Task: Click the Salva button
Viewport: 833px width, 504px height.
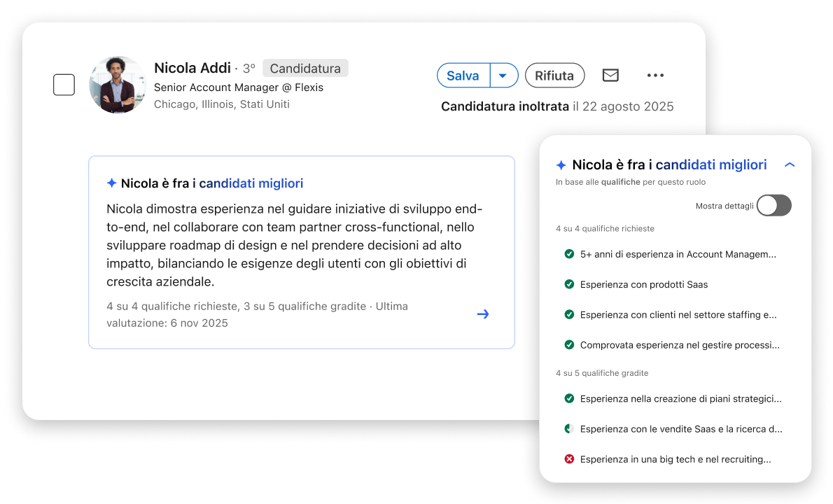Action: pos(463,76)
